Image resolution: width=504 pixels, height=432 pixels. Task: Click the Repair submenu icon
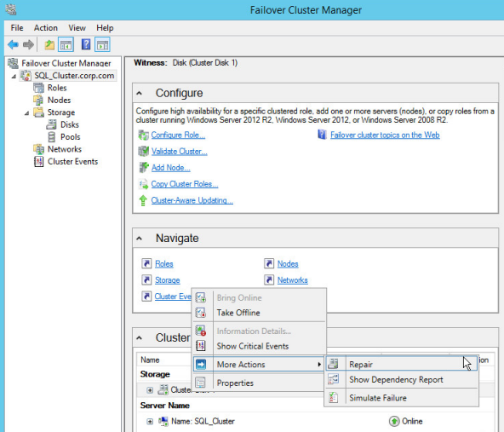pos(334,364)
